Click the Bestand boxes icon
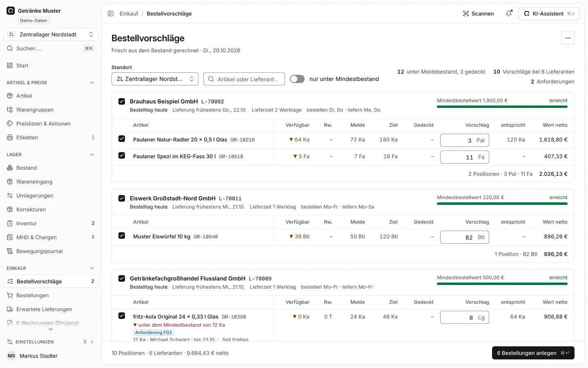 tap(10, 168)
